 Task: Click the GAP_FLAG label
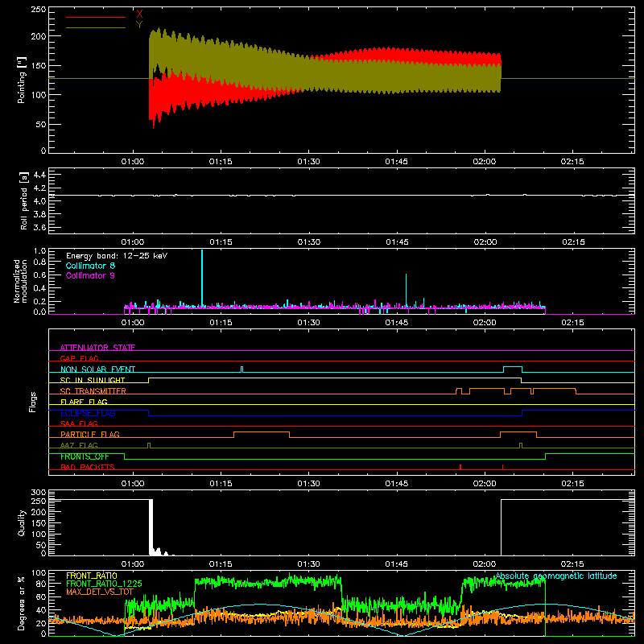click(79, 358)
